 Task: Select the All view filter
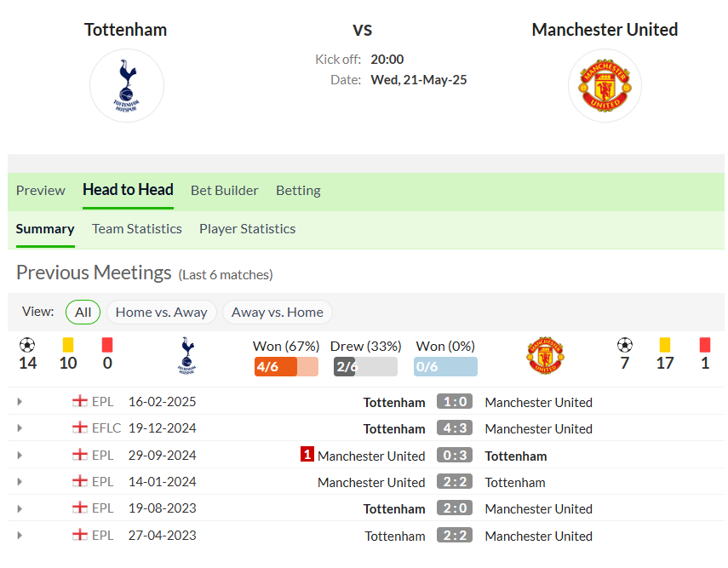pos(83,312)
